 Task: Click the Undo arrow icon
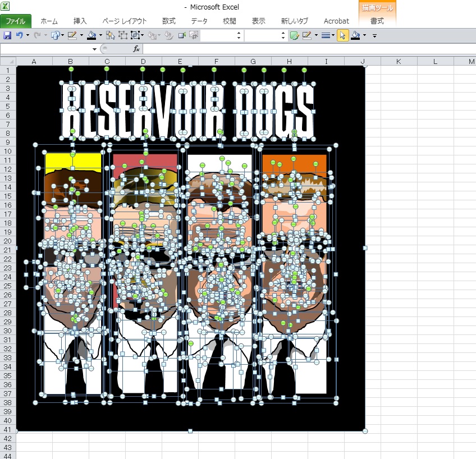(x=20, y=35)
